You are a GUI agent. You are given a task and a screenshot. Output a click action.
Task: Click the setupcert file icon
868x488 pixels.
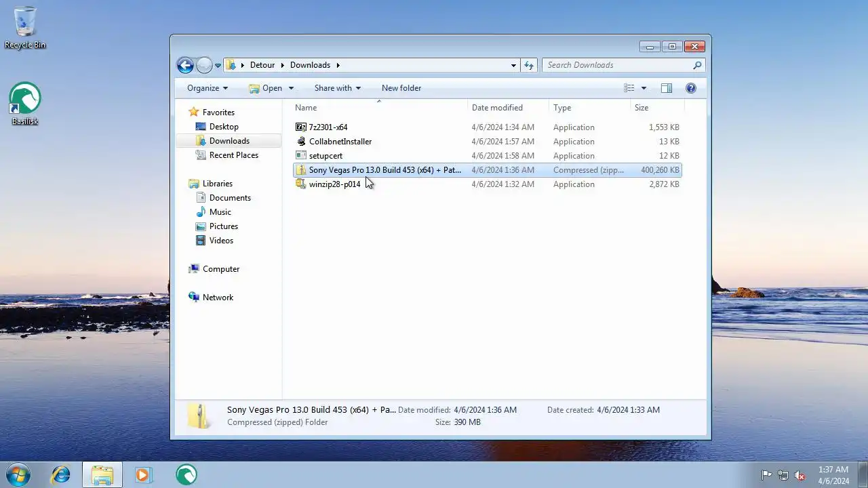pyautogui.click(x=301, y=156)
